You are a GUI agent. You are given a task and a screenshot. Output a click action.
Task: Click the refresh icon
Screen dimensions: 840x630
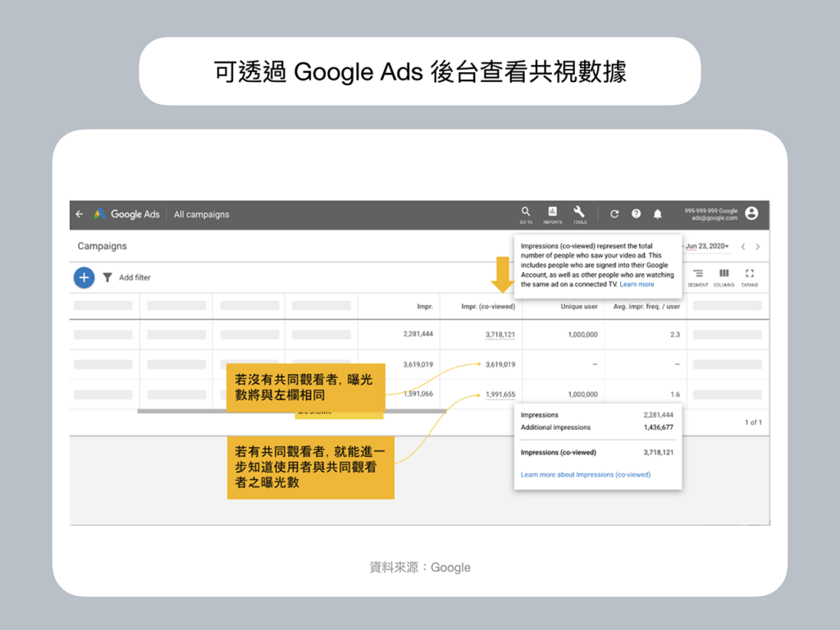614,214
